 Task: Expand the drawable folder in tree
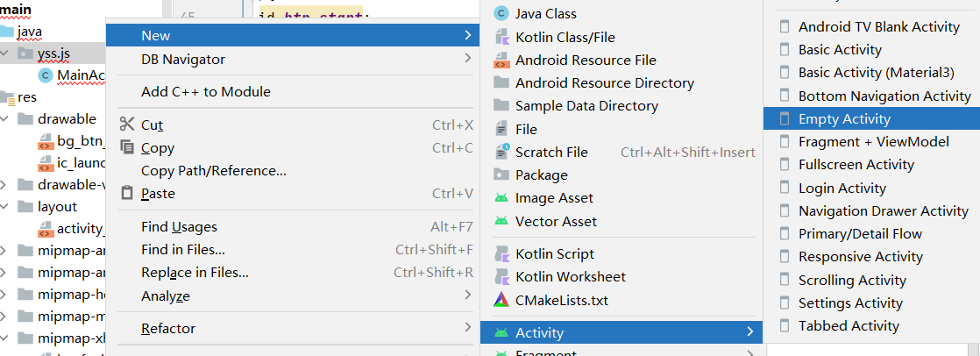pyautogui.click(x=6, y=119)
